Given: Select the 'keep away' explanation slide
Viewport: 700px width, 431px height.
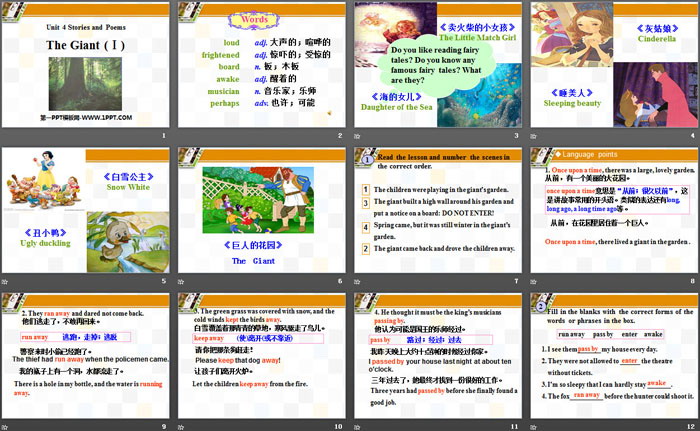Looking at the screenshot, I should [262, 356].
